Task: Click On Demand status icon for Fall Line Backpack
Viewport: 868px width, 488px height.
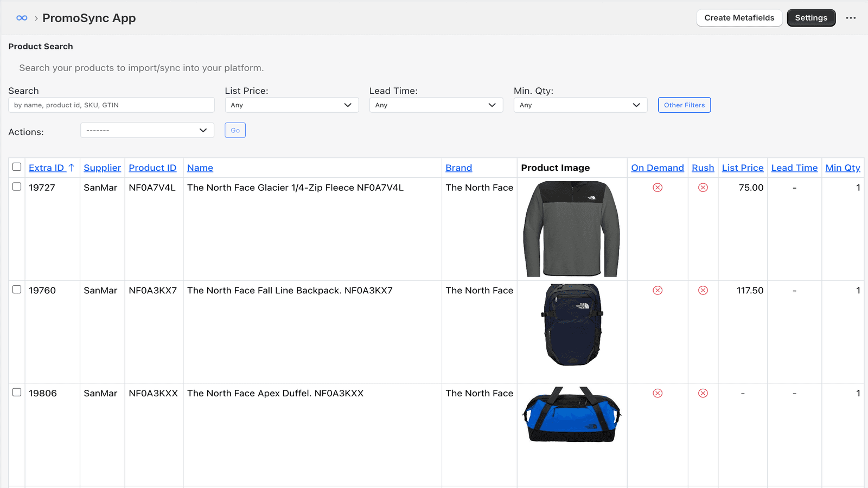Action: point(658,291)
